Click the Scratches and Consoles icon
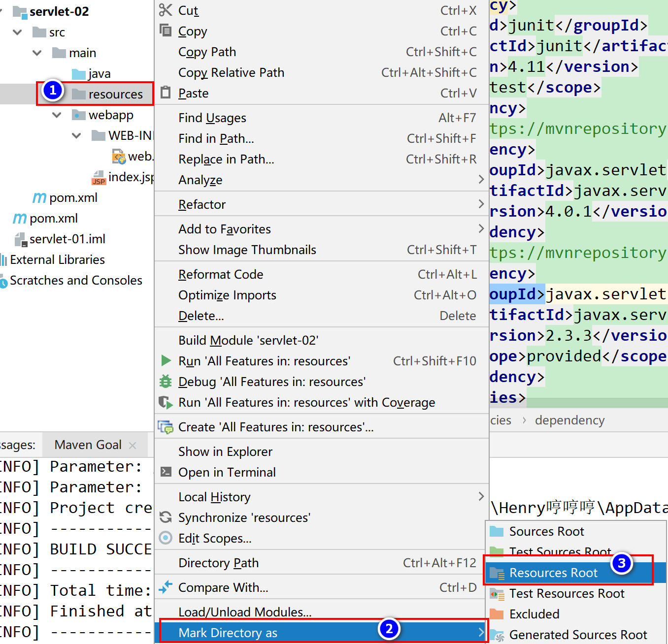 [x=4, y=281]
